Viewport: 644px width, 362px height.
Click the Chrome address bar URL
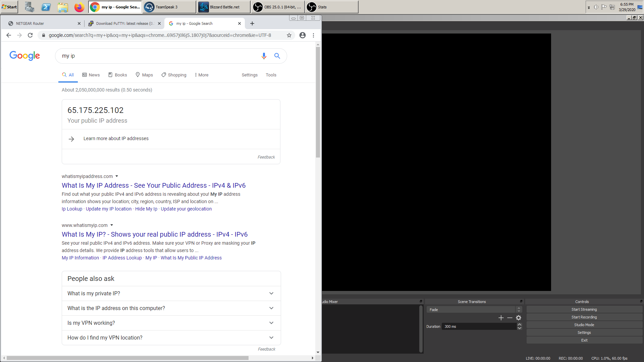(160, 35)
